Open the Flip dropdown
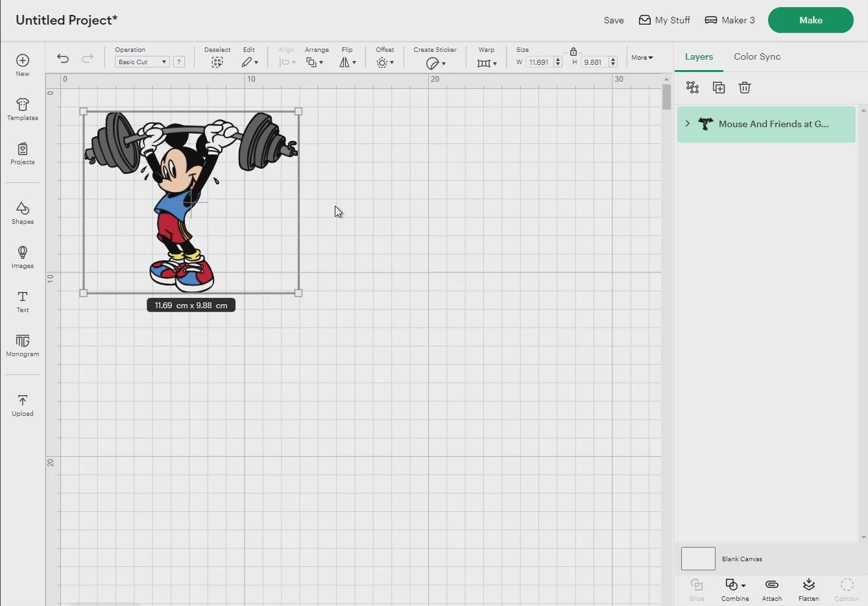The image size is (868, 606). [348, 62]
